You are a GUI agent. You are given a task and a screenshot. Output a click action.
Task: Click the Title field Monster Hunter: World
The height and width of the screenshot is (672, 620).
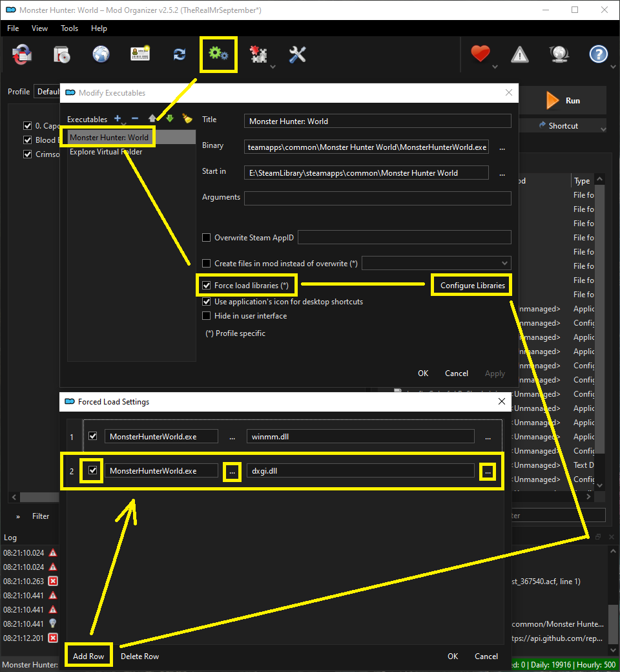point(377,121)
